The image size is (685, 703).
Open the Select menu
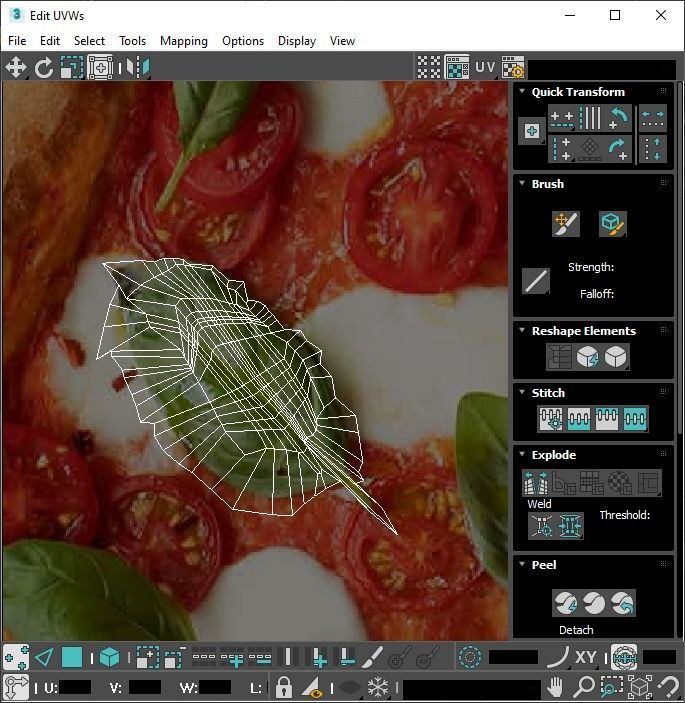pos(89,41)
